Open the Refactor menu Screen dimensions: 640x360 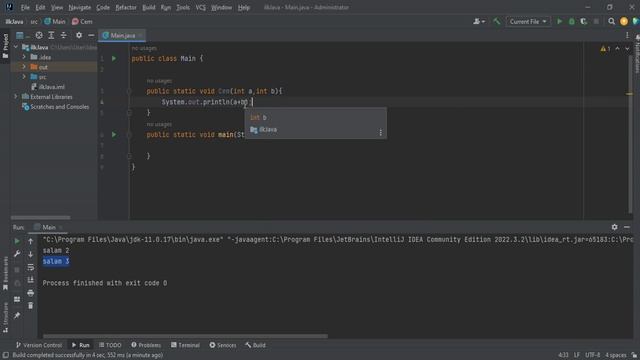point(126,7)
